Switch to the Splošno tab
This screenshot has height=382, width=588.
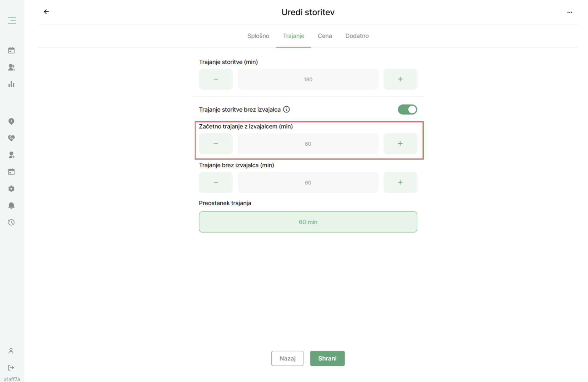pyautogui.click(x=258, y=36)
